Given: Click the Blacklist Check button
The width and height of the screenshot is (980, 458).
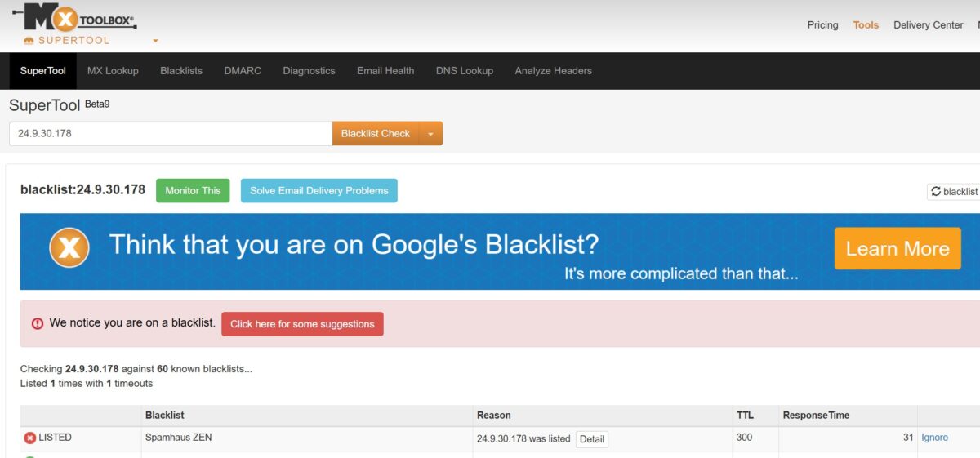Looking at the screenshot, I should pyautogui.click(x=376, y=134).
